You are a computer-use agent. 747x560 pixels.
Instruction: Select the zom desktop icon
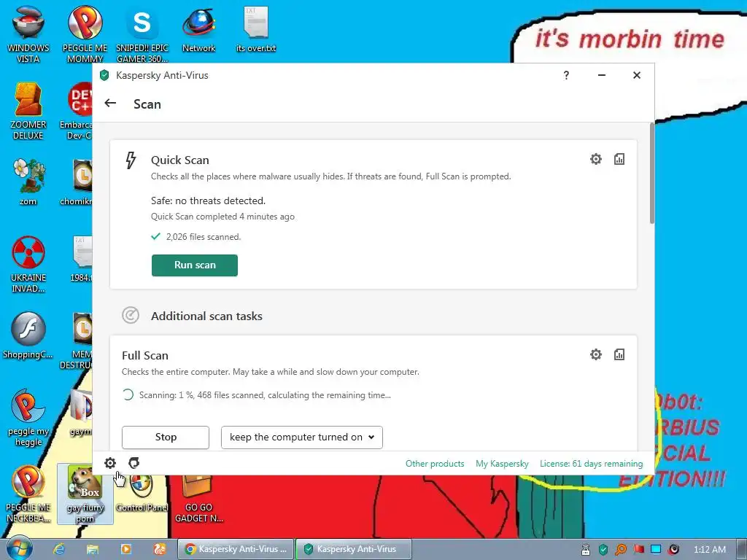[x=28, y=182]
